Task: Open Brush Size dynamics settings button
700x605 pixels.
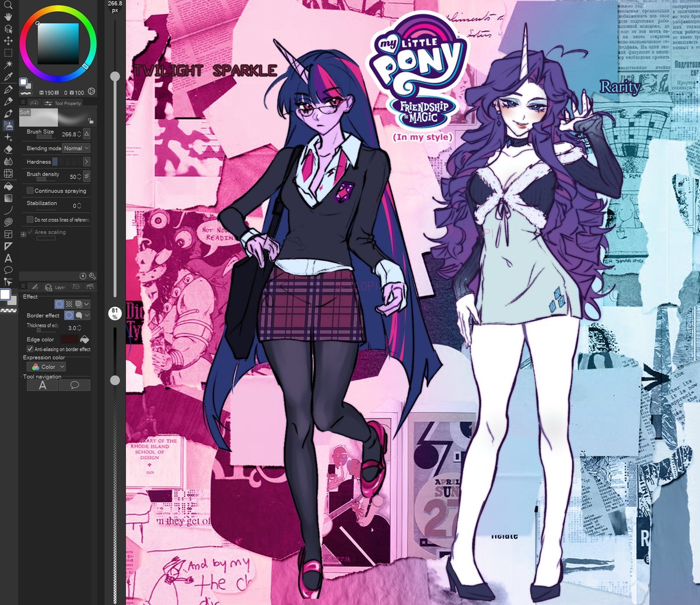Action: click(x=87, y=134)
